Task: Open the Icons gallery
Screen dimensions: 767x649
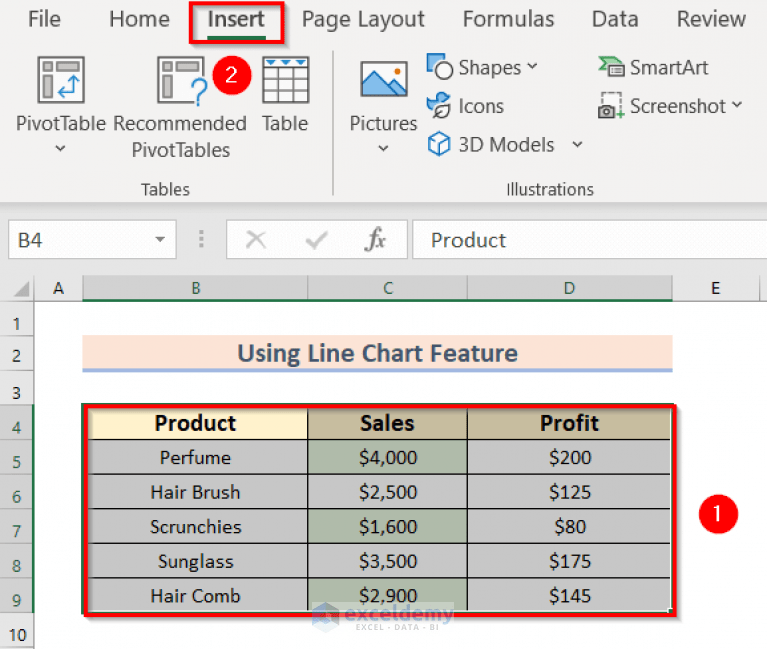Action: pos(465,106)
